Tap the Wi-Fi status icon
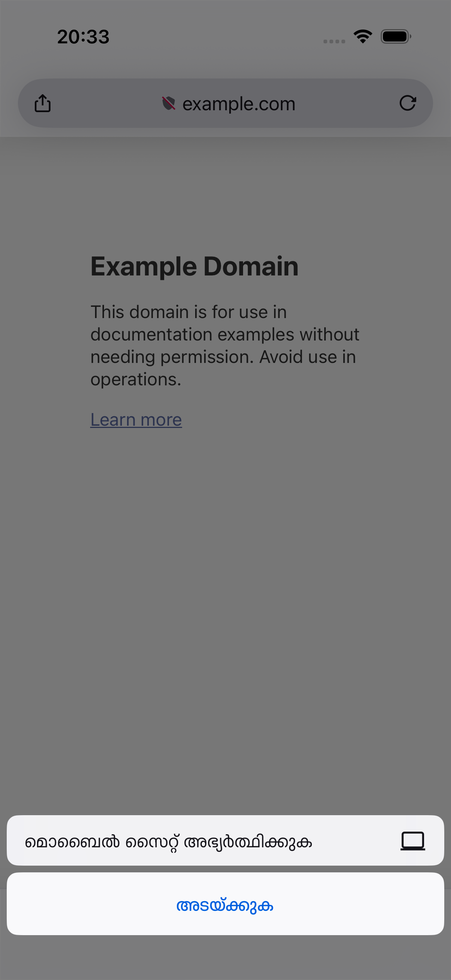 363,37
